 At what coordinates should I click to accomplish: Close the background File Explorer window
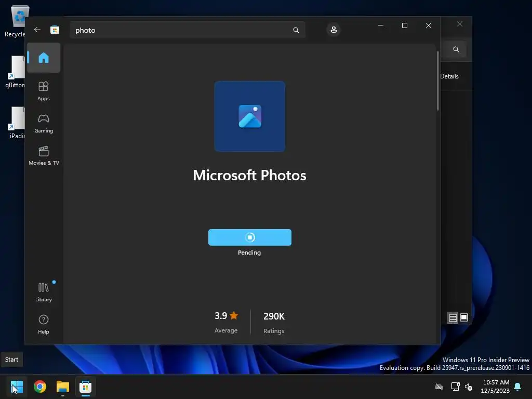[x=460, y=24]
